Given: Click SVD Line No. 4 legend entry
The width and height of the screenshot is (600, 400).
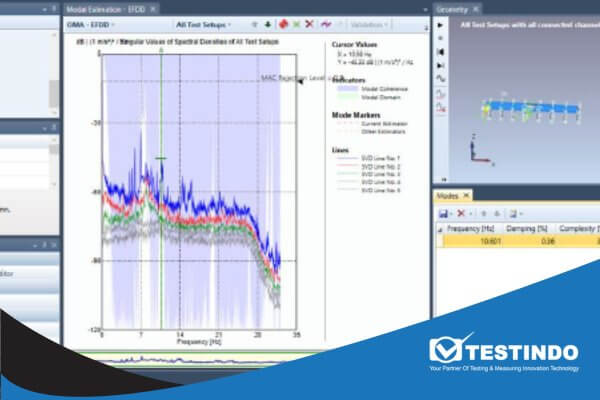Looking at the screenshot, I should click(368, 182).
